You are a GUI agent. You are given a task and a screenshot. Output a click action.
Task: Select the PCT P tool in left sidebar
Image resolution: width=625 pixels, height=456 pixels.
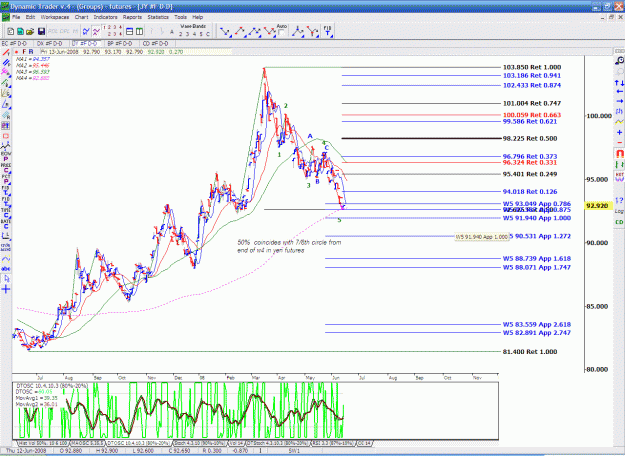click(6, 179)
